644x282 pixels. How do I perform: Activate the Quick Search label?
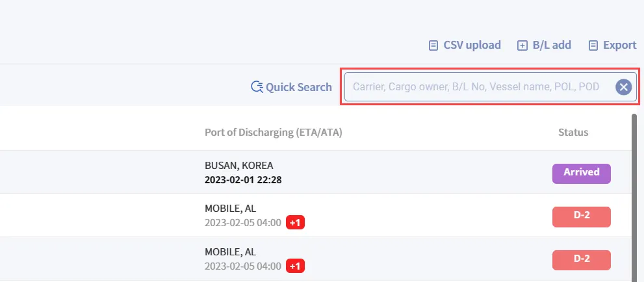(x=298, y=87)
